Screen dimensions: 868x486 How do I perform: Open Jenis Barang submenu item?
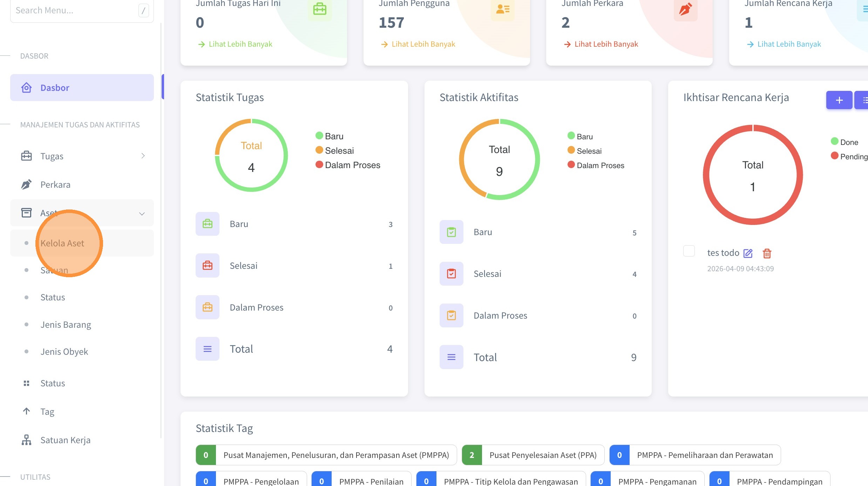point(82,324)
